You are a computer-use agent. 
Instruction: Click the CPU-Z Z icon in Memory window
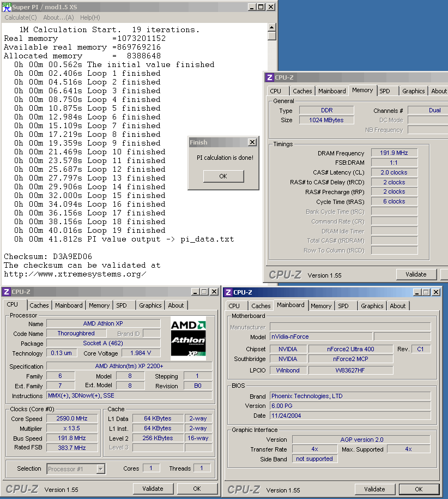pyautogui.click(x=270, y=77)
